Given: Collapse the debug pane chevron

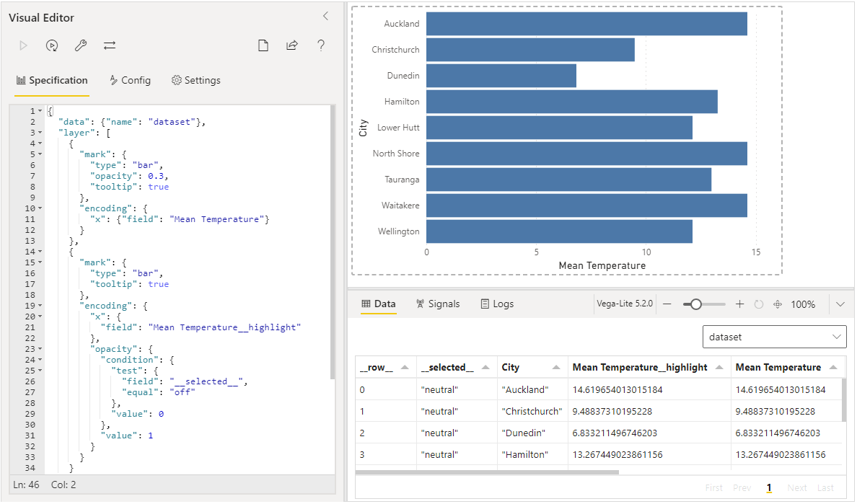Looking at the screenshot, I should (x=840, y=304).
